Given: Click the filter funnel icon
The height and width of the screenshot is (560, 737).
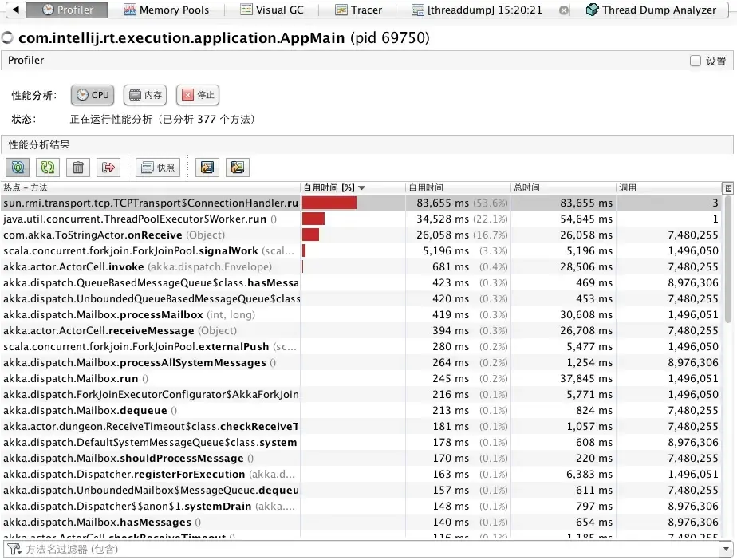Looking at the screenshot, I should tap(14, 549).
